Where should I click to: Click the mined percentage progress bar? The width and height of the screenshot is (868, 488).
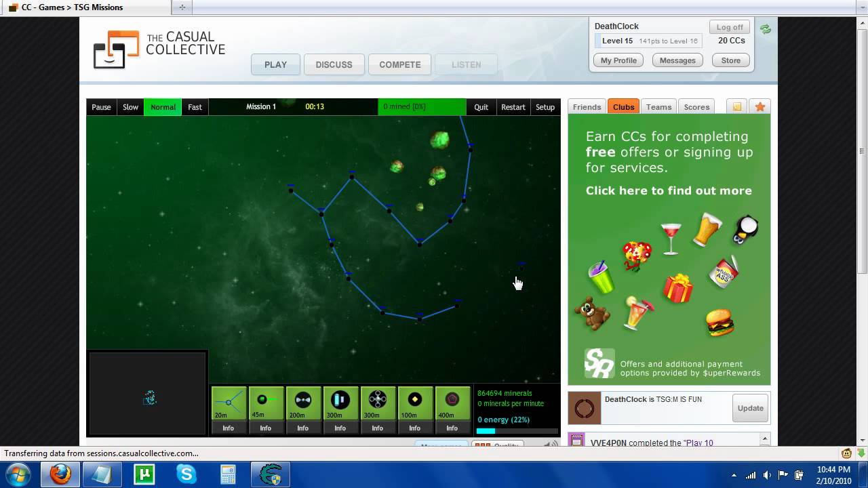tap(422, 107)
